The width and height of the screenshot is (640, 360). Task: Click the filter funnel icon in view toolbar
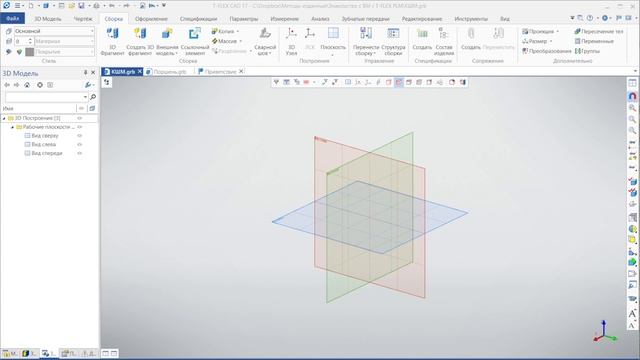(276, 82)
